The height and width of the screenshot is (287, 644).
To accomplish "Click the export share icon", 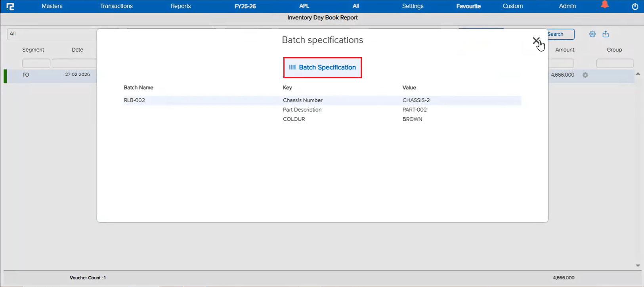I will pos(606,34).
